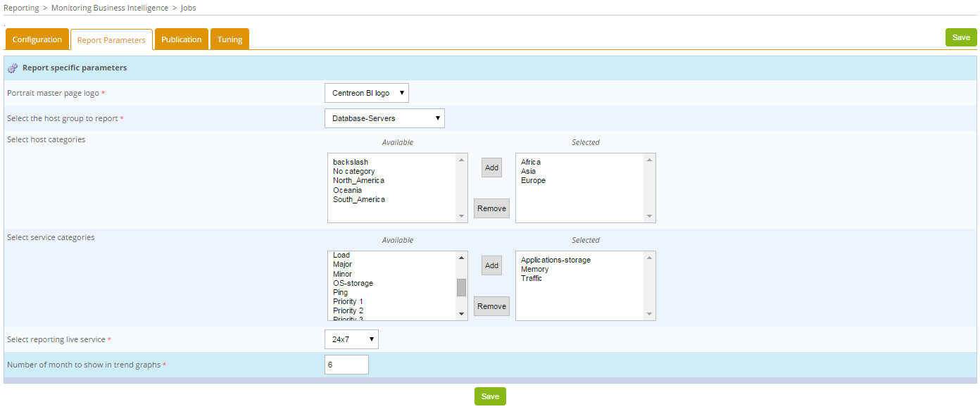This screenshot has height=409, width=980.
Task: Click the Report specific parameters gear icon
Action: point(13,68)
